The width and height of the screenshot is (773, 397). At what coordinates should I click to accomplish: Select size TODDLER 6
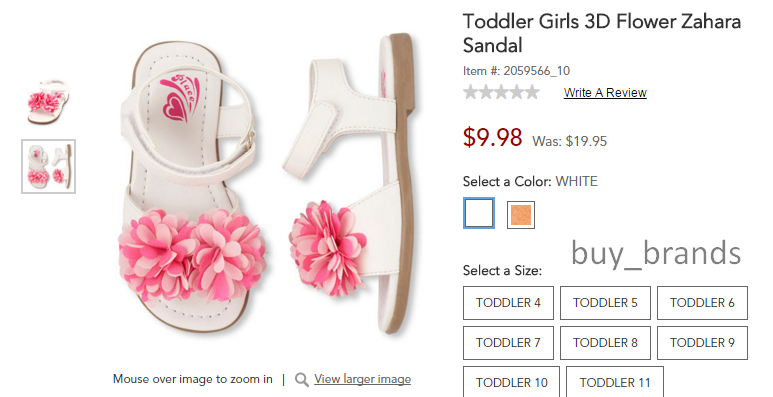click(703, 303)
